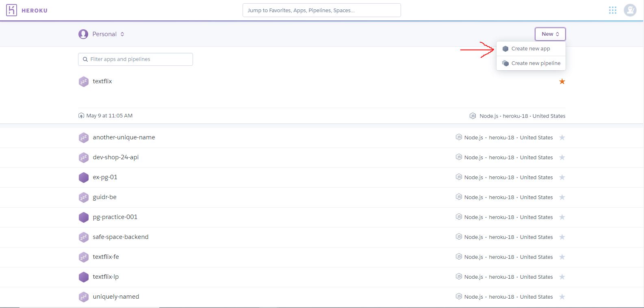Viewport: 644px width, 308px height.
Task: Click the ex-pg-01 app hexagon icon
Action: coord(84,178)
